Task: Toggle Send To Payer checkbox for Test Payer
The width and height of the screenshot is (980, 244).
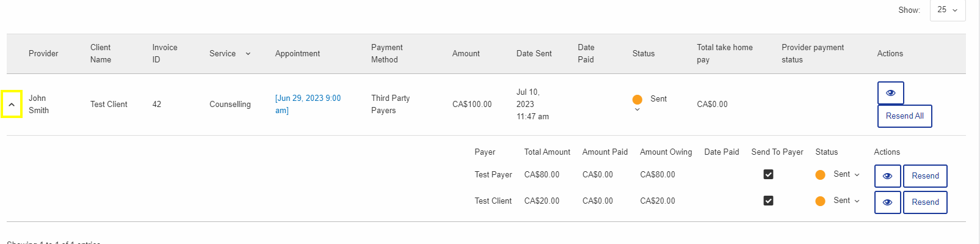Action: click(768, 174)
